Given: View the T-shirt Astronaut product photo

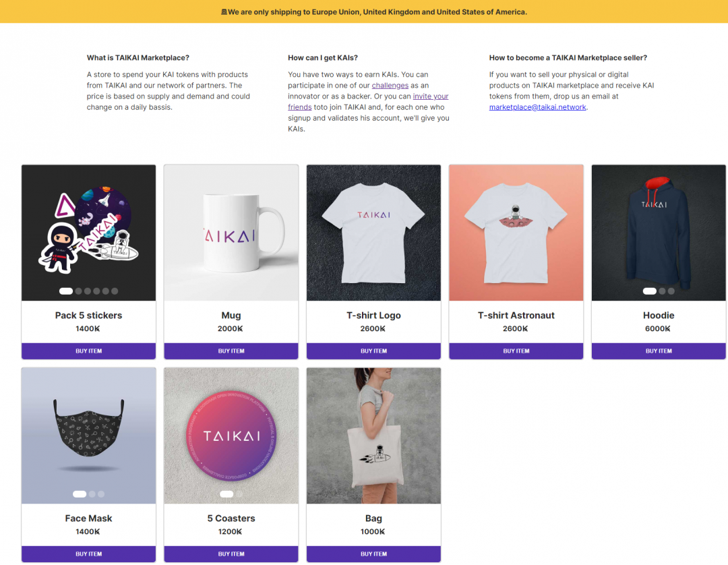Looking at the screenshot, I should click(516, 233).
